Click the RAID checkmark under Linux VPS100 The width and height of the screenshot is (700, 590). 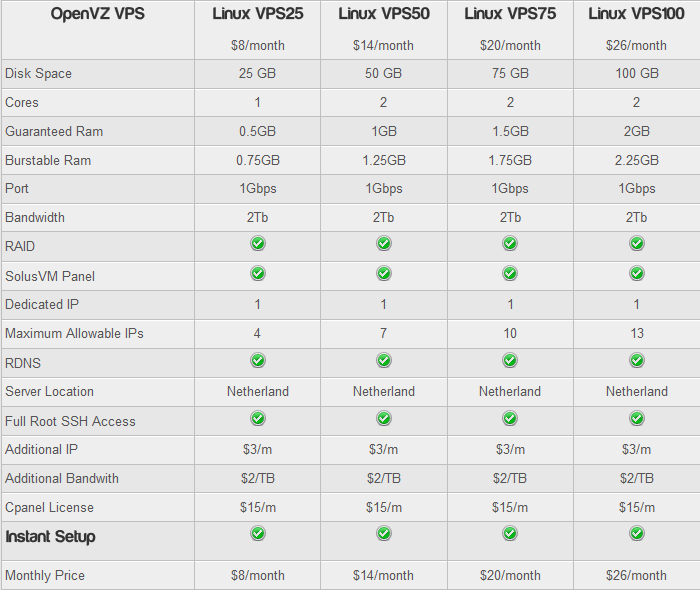pos(636,243)
